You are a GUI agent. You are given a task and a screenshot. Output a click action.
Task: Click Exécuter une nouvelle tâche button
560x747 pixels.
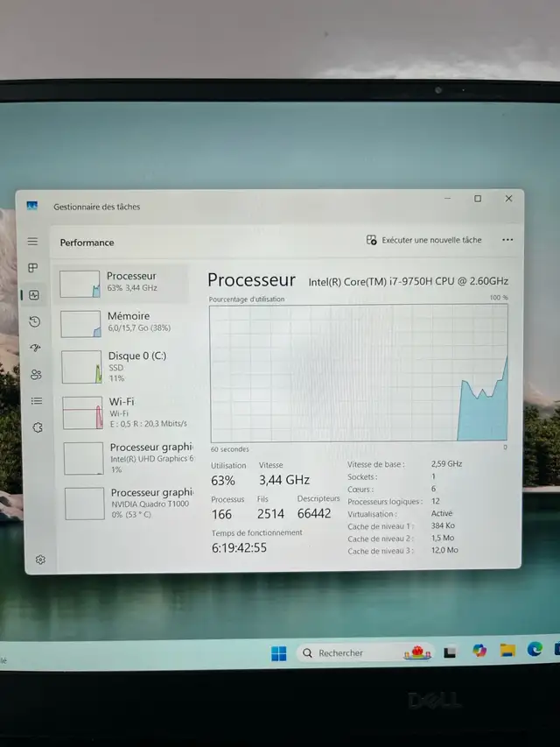[423, 240]
